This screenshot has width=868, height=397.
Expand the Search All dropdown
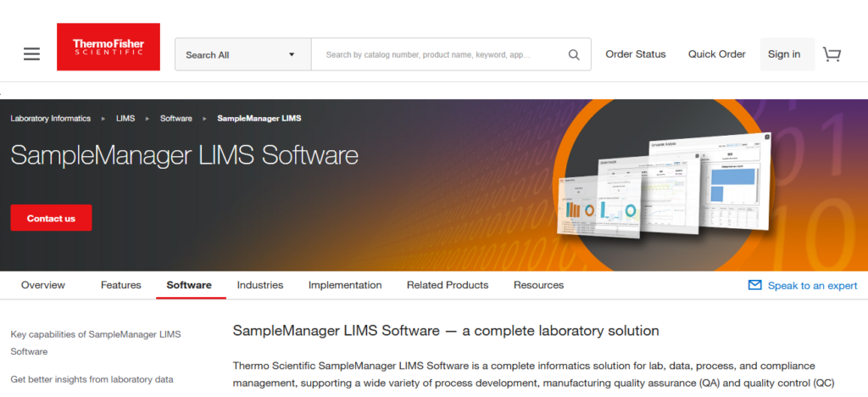pyautogui.click(x=243, y=54)
